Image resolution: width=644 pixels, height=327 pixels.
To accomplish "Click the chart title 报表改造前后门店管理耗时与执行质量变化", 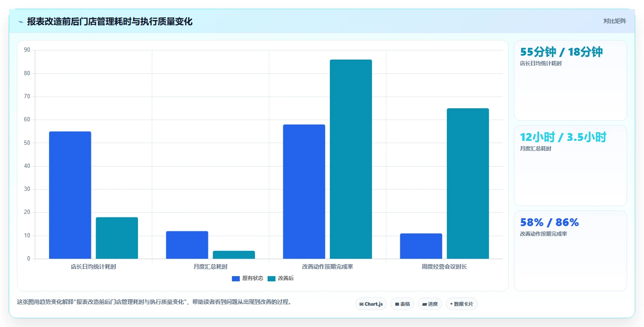I will pos(110,21).
